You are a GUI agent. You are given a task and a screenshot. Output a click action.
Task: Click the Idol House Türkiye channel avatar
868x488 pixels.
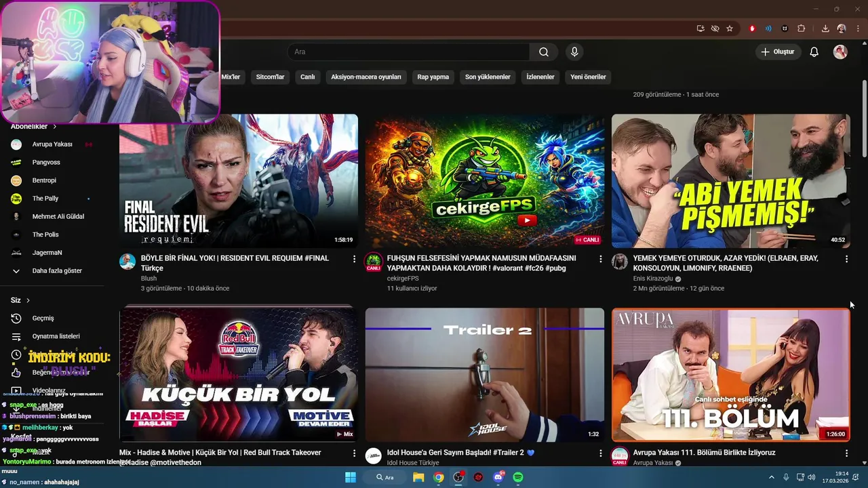(x=374, y=455)
